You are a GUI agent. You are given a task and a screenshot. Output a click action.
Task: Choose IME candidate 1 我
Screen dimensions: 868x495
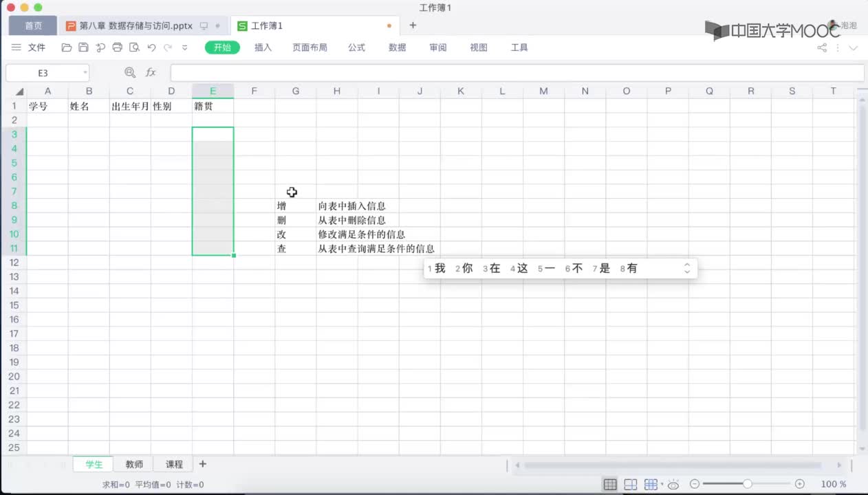437,268
